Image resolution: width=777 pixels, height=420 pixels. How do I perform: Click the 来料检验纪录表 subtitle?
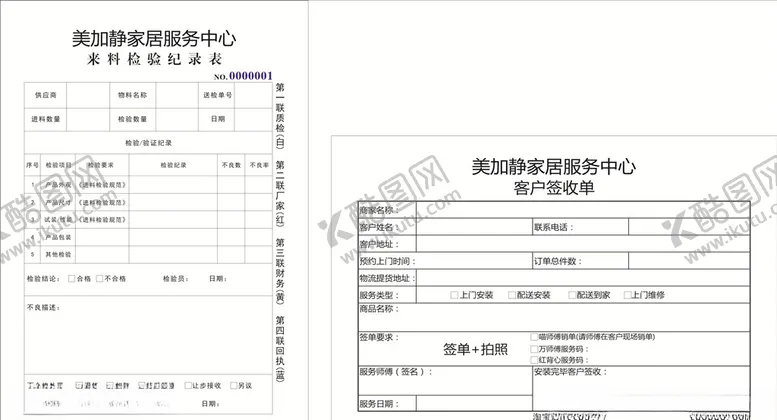pyautogui.click(x=154, y=59)
